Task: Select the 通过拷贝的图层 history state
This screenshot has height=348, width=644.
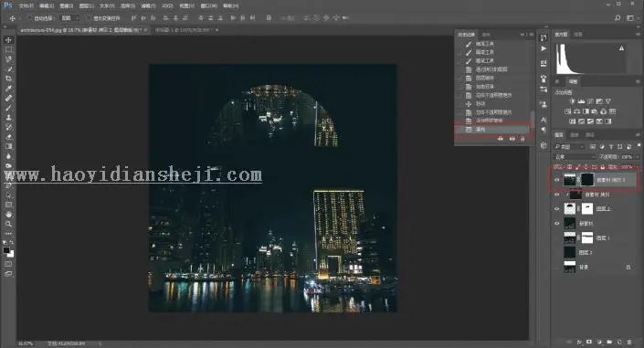Action: tap(491, 69)
